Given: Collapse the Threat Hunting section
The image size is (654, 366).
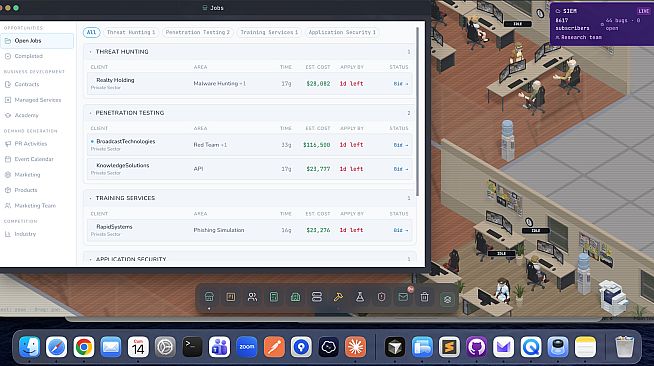Looking at the screenshot, I should 91,52.
